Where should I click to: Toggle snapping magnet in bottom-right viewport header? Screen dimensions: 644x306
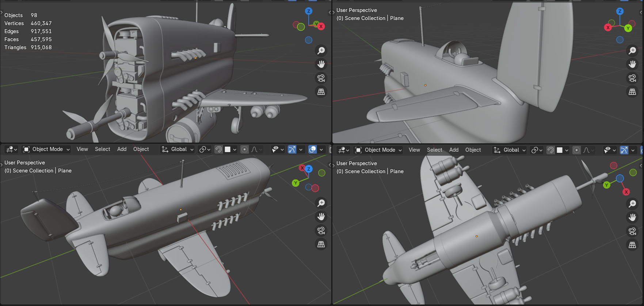551,150
